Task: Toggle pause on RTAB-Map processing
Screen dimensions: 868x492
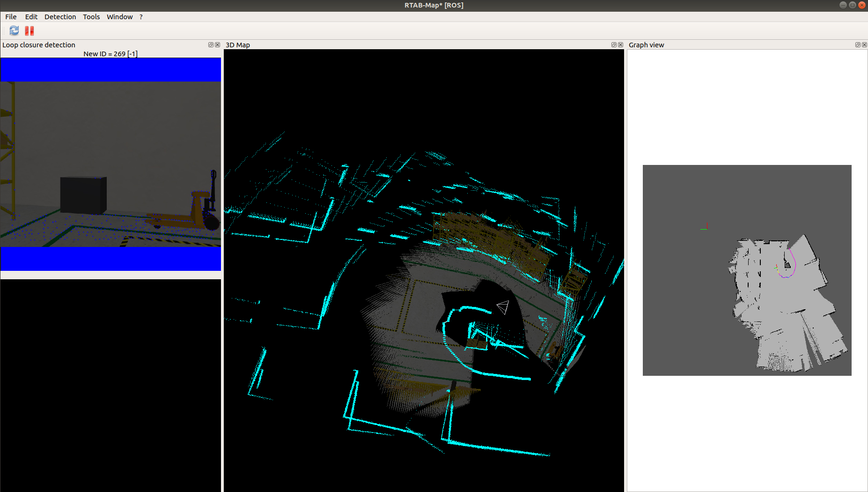Action: pos(29,30)
